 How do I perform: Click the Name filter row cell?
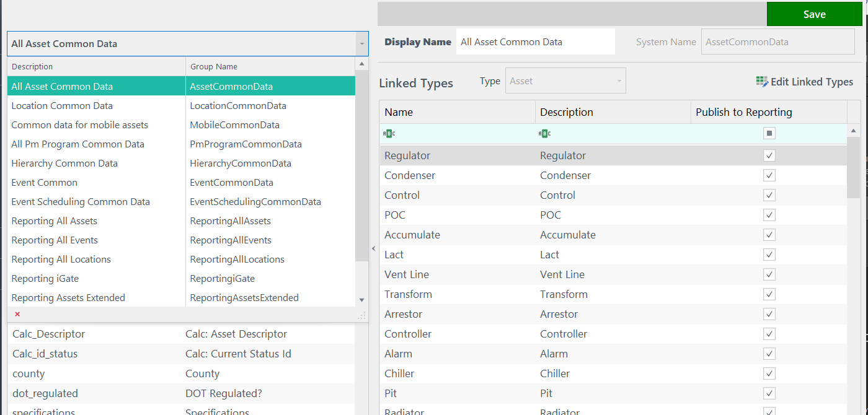(457, 133)
